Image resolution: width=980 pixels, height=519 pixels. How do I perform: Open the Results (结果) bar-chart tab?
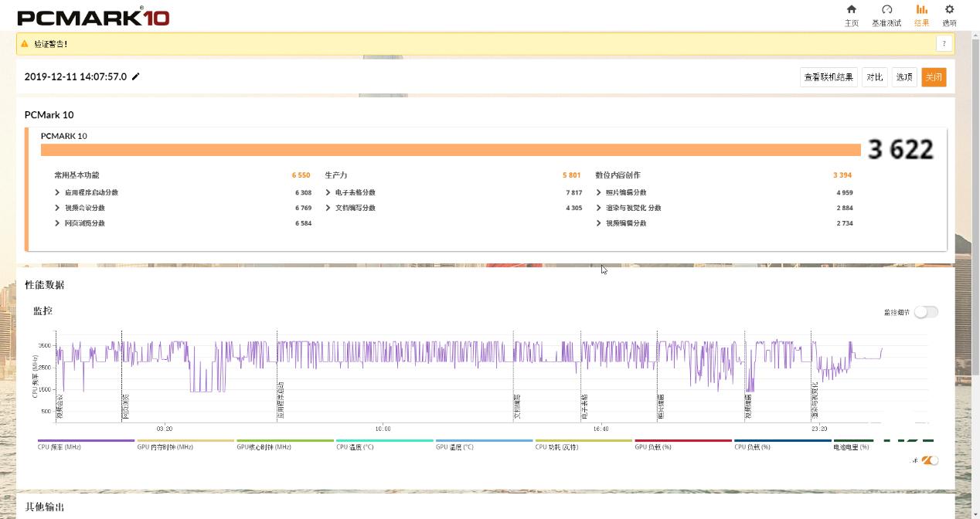(x=921, y=15)
